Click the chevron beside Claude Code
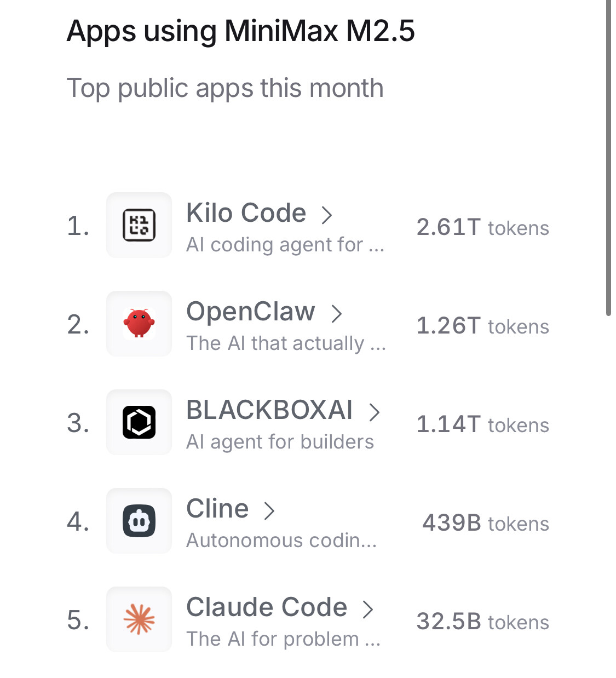The height and width of the screenshot is (678, 616). pyautogui.click(x=368, y=609)
